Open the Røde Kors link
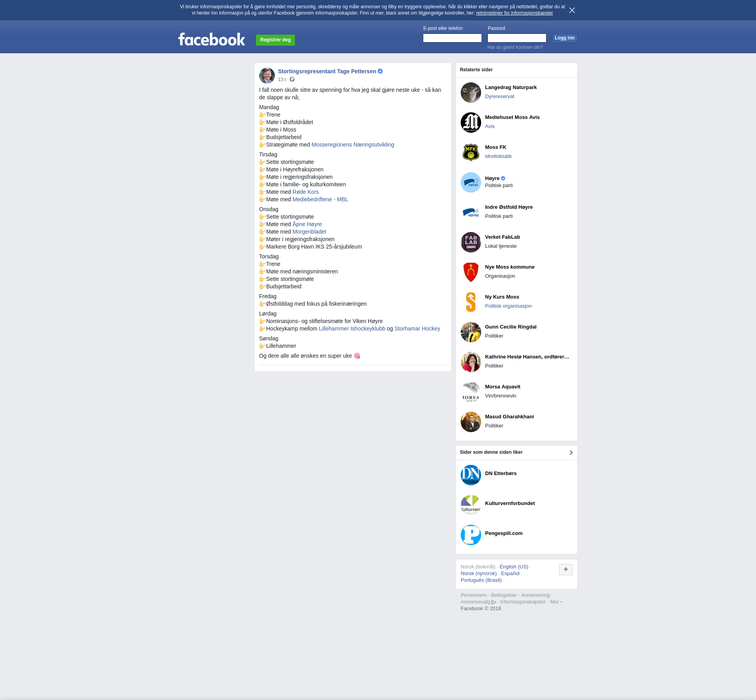756x700 pixels. [306, 192]
